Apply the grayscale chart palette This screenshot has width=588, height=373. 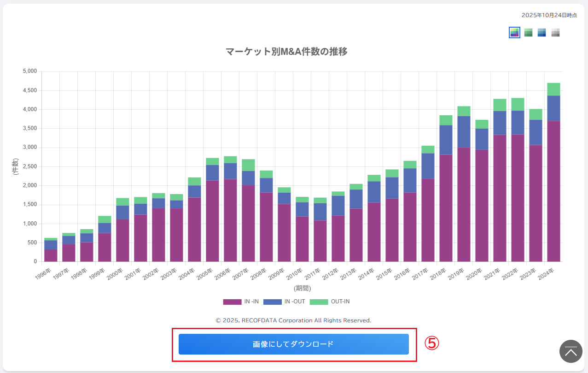click(555, 32)
